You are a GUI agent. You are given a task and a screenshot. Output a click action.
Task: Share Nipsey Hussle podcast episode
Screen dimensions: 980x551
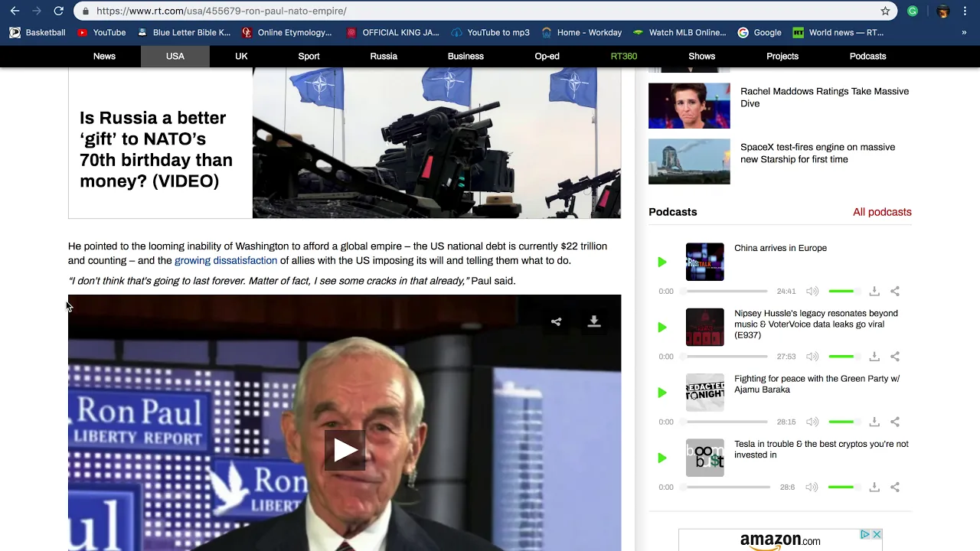pyautogui.click(x=895, y=357)
